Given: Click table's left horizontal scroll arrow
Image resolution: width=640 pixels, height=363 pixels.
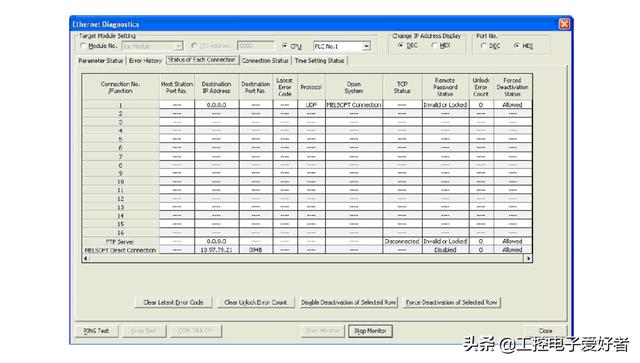Looking at the screenshot, I should 85,258.
